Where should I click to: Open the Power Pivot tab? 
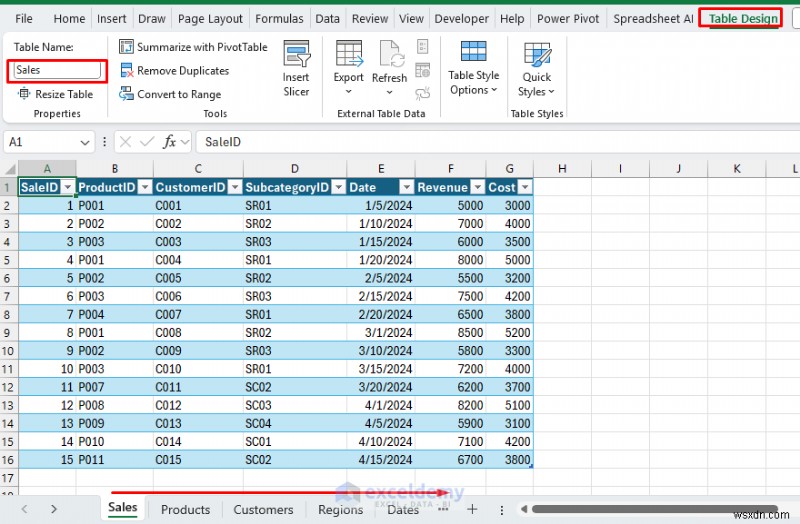point(568,19)
